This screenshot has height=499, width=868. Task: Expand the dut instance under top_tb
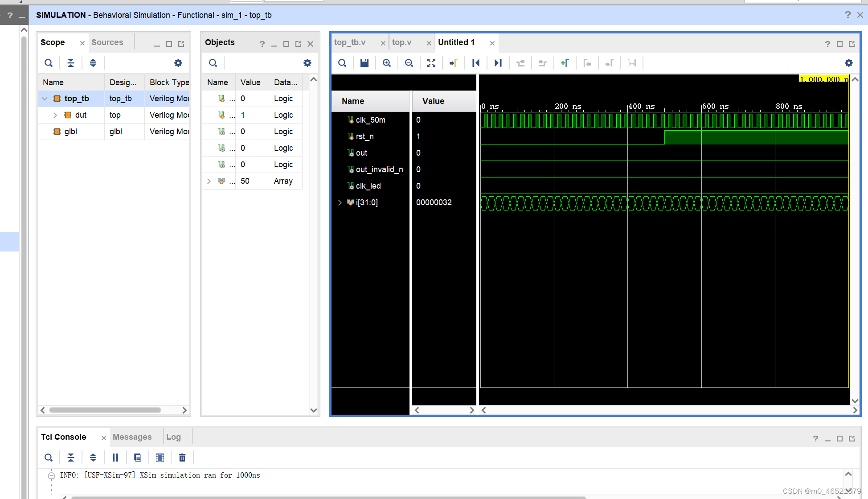coord(55,115)
